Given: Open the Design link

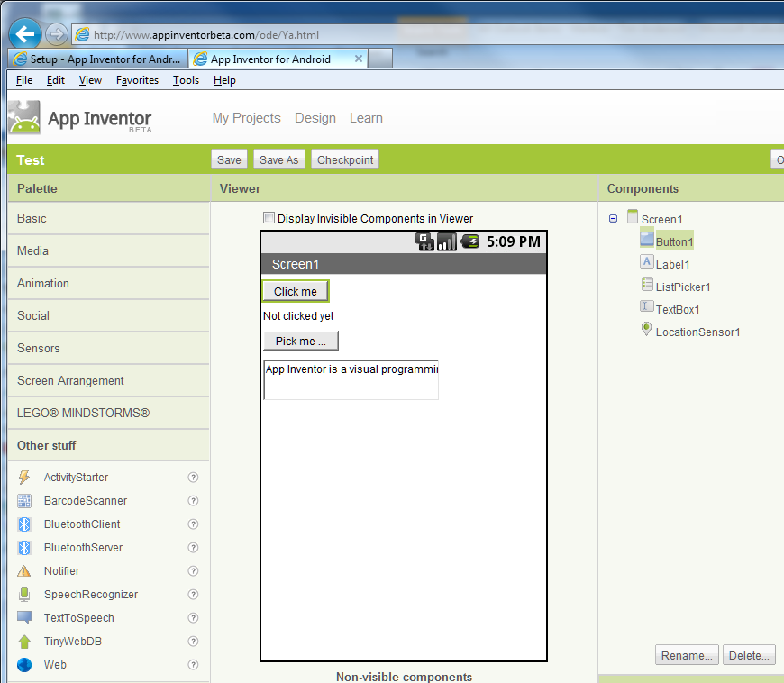Looking at the screenshot, I should (x=315, y=118).
